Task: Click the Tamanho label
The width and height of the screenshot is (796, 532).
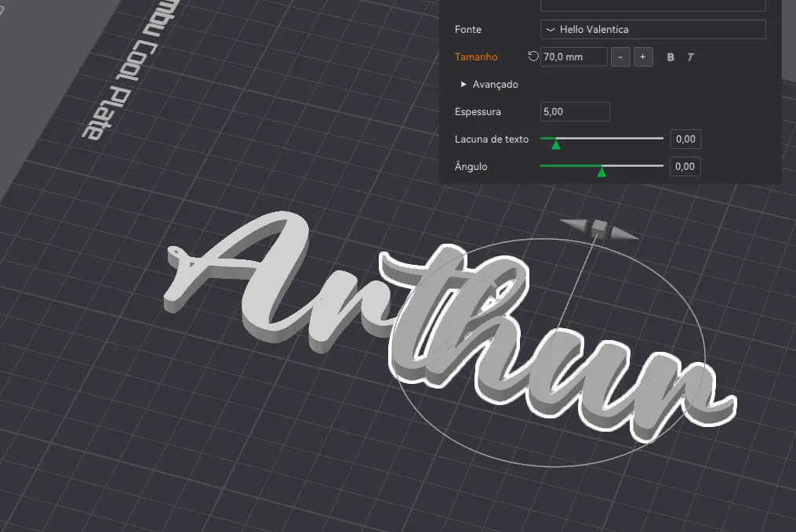Action: pos(476,56)
